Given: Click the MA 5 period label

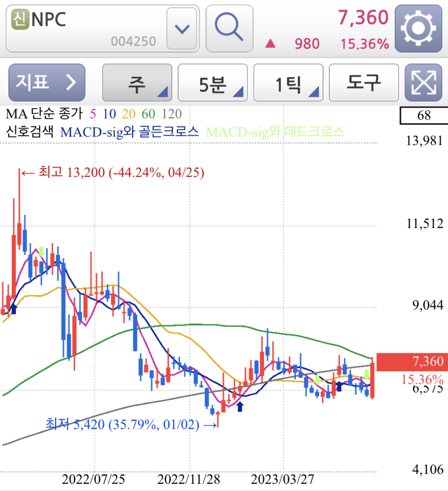Looking at the screenshot, I should tap(93, 114).
